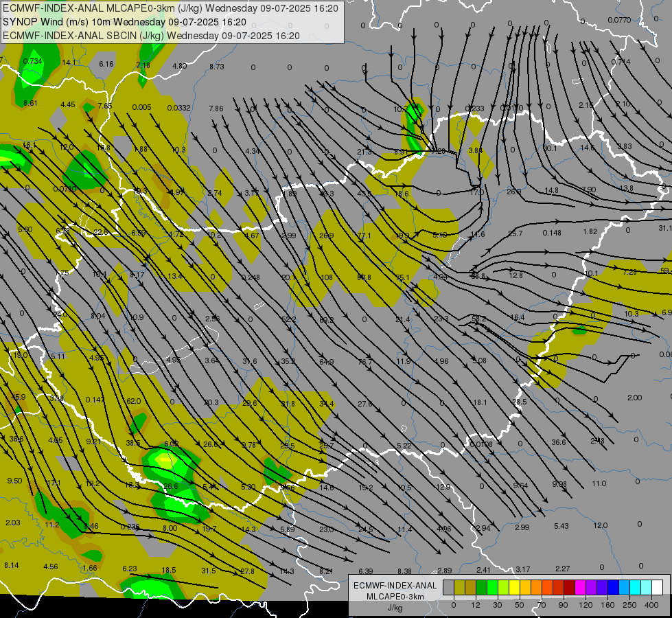Click the map value 108

[x=327, y=277]
